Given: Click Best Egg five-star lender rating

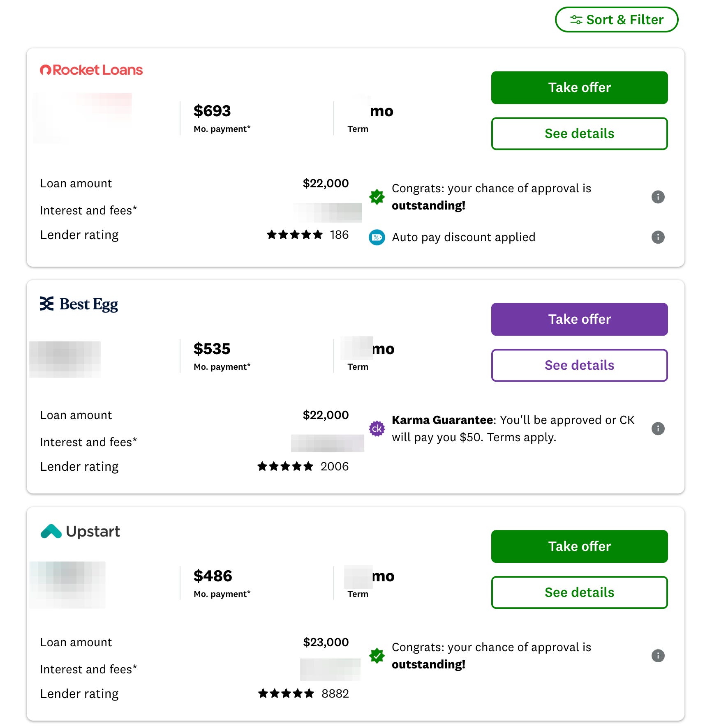Looking at the screenshot, I should (x=285, y=466).
